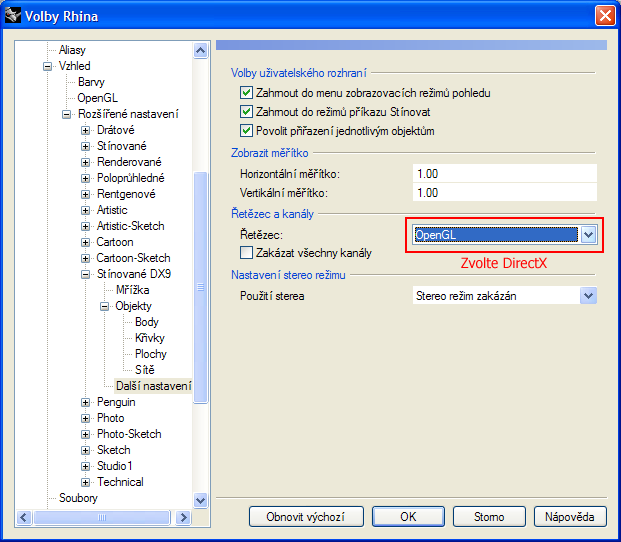The image size is (621, 542).
Task: Click Obnovit výchozí button
Action: tap(305, 517)
